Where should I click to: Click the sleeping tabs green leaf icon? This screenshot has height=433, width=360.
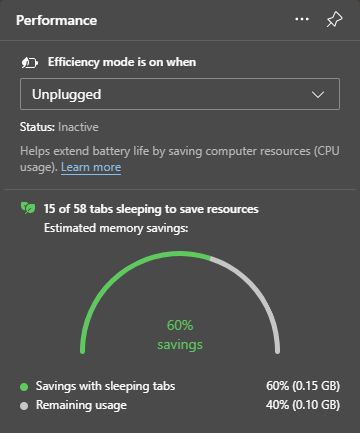(x=28, y=208)
